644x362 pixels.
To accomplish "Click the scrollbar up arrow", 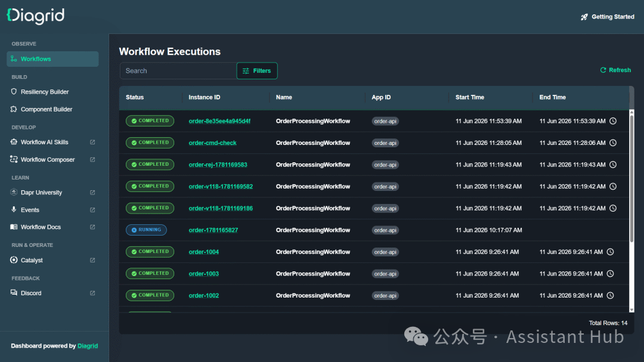I will (631, 112).
